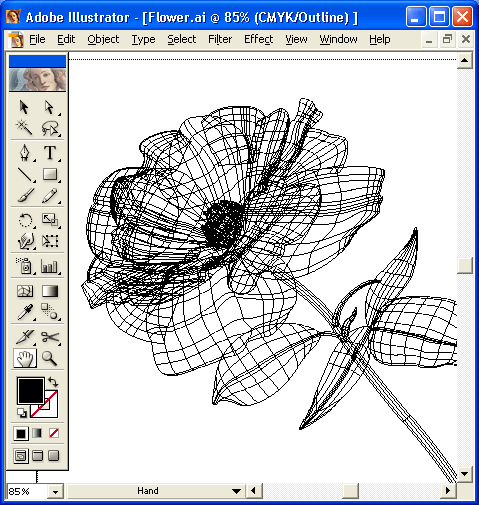Click the horizontal scrollbar right arrow
The width and height of the screenshot is (479, 505).
448,491
